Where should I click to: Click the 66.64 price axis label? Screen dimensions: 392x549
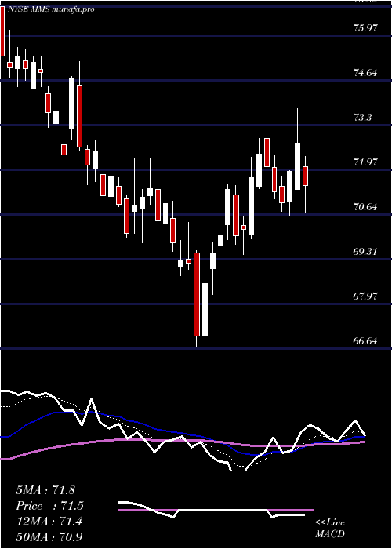[365, 341]
